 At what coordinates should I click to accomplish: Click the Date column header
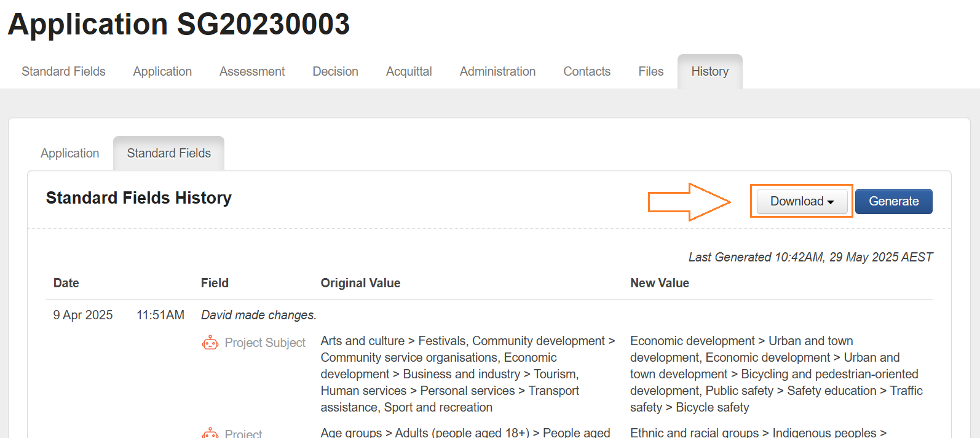[66, 283]
